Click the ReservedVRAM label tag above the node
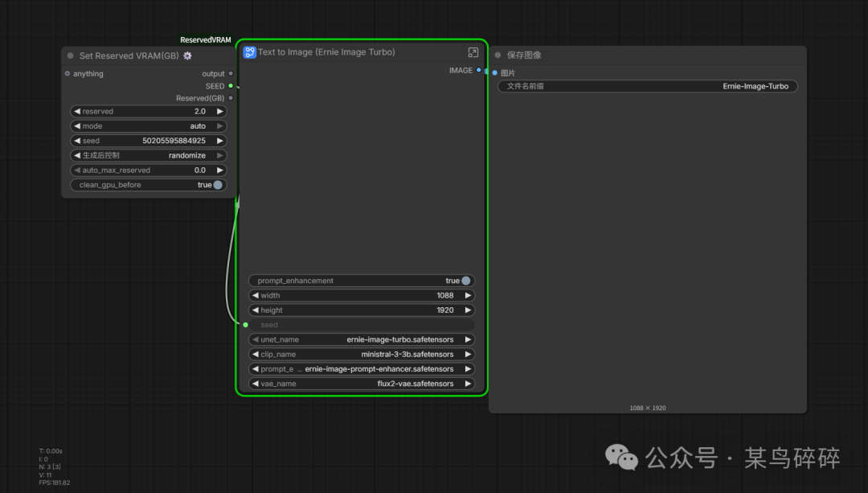Screen dimensions: 868x493 (x=206, y=39)
